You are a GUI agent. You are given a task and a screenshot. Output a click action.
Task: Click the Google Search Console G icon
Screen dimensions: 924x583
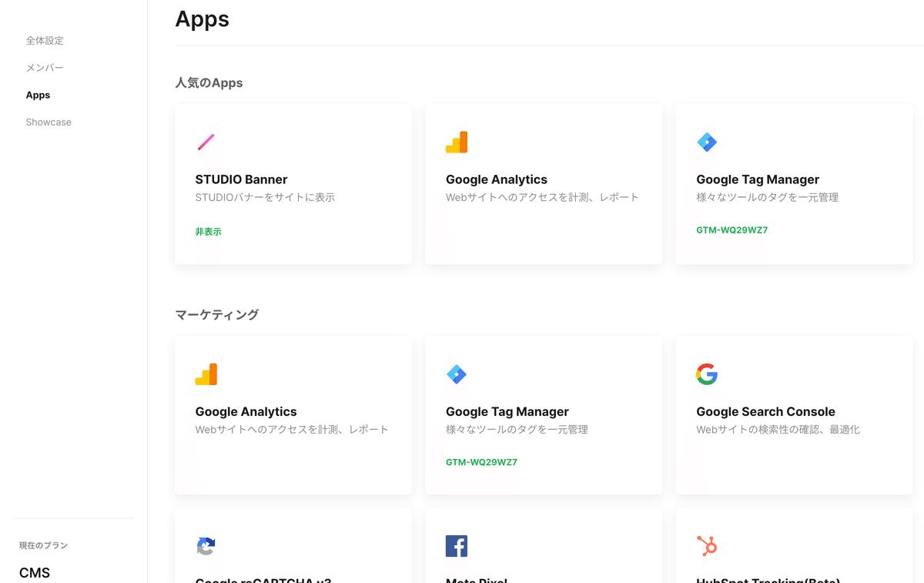pos(707,374)
